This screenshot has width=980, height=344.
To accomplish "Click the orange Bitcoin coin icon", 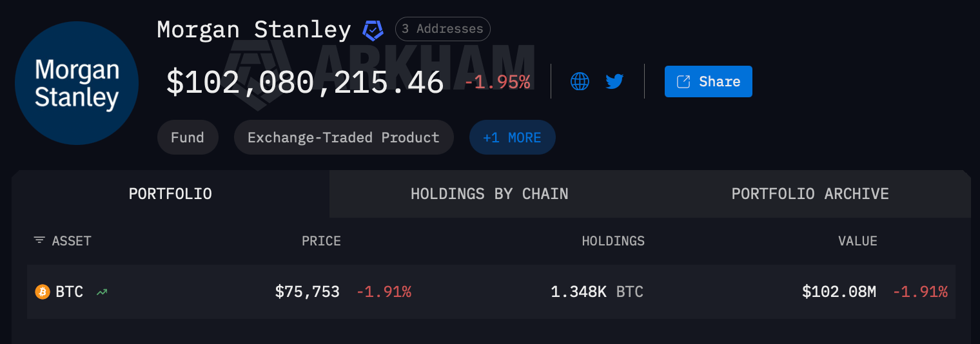I will [x=43, y=292].
